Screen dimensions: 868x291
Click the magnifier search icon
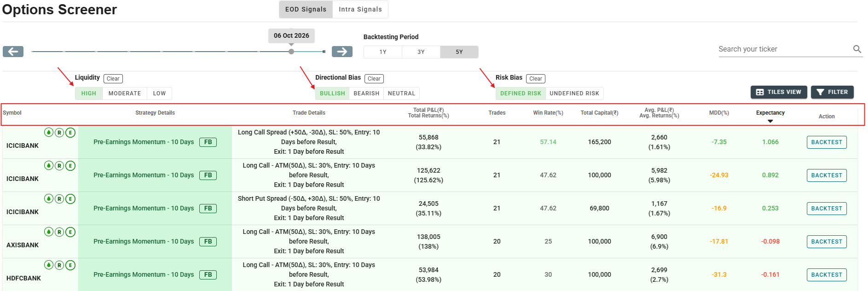(857, 49)
